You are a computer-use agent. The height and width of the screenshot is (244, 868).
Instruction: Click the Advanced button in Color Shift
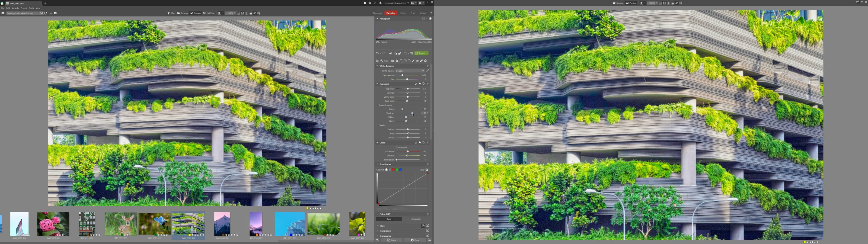pyautogui.click(x=416, y=219)
